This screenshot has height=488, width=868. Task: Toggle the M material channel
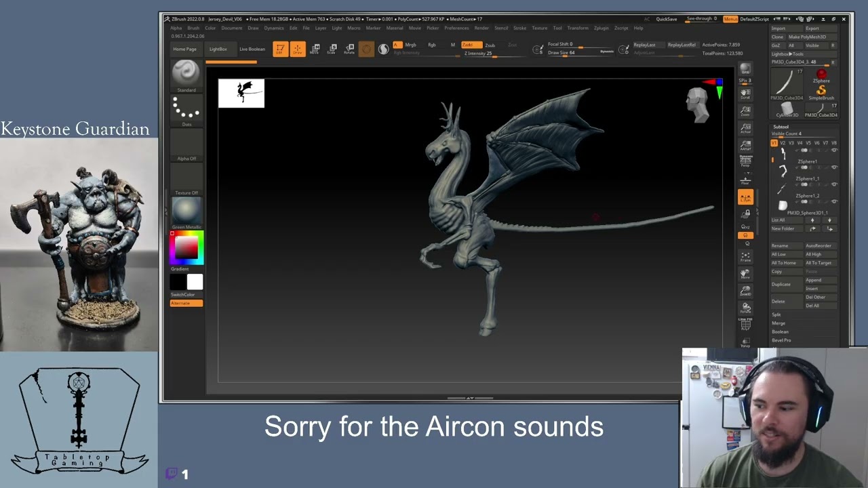click(x=453, y=45)
